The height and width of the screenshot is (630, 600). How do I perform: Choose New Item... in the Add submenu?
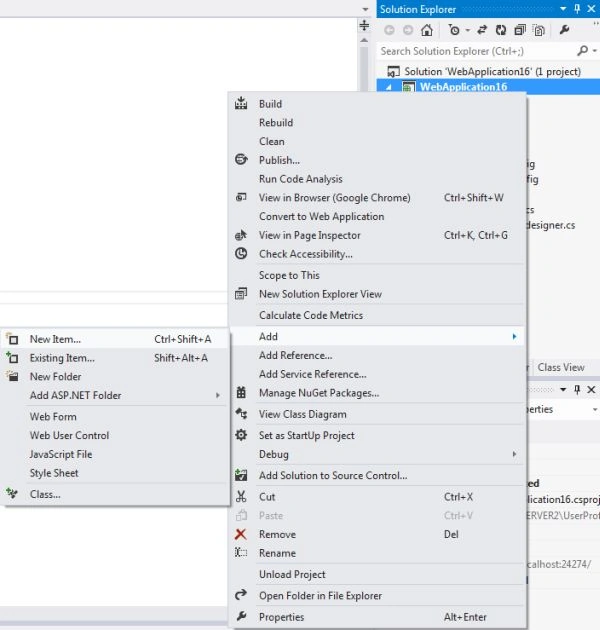[x=116, y=339]
